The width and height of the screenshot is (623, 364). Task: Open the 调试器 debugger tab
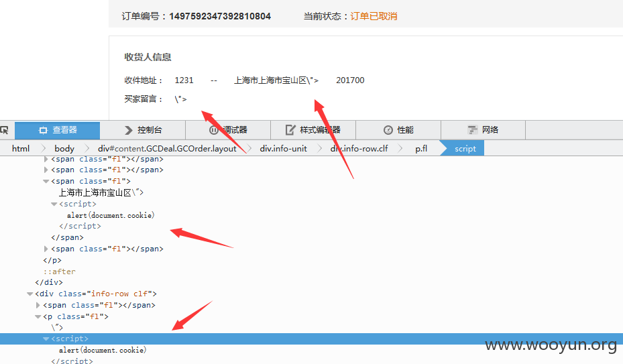(x=228, y=130)
